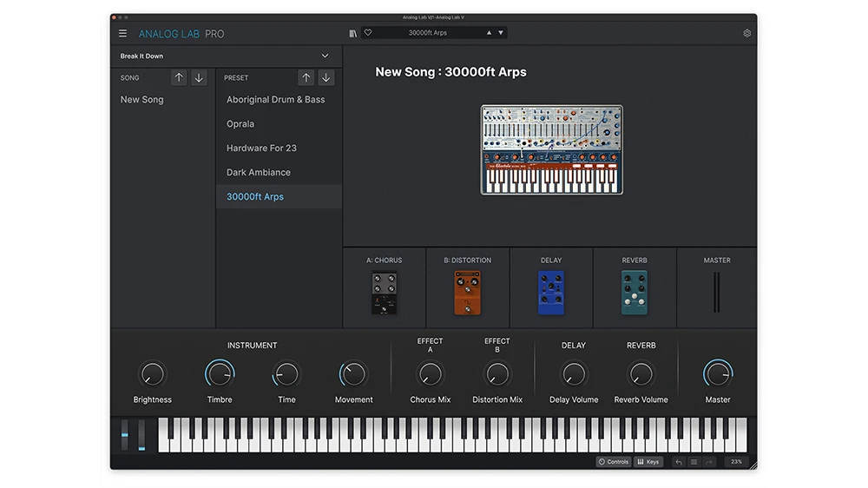Click the Brightness knob
This screenshot has height=488, width=868.
pos(152,374)
